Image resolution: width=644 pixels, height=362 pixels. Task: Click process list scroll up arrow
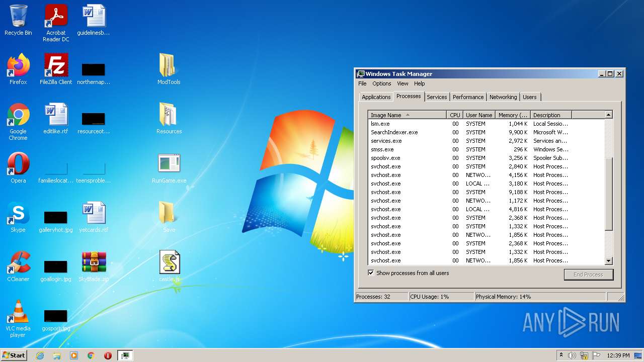(608, 115)
